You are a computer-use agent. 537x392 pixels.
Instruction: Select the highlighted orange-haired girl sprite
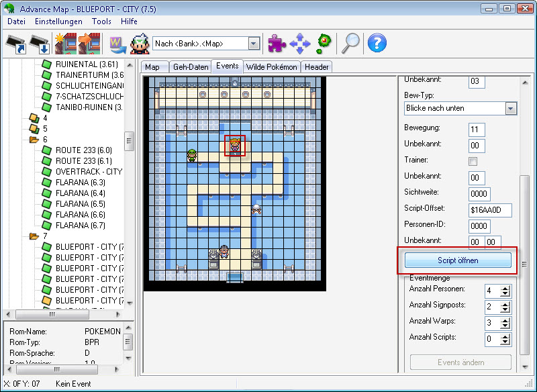(235, 146)
